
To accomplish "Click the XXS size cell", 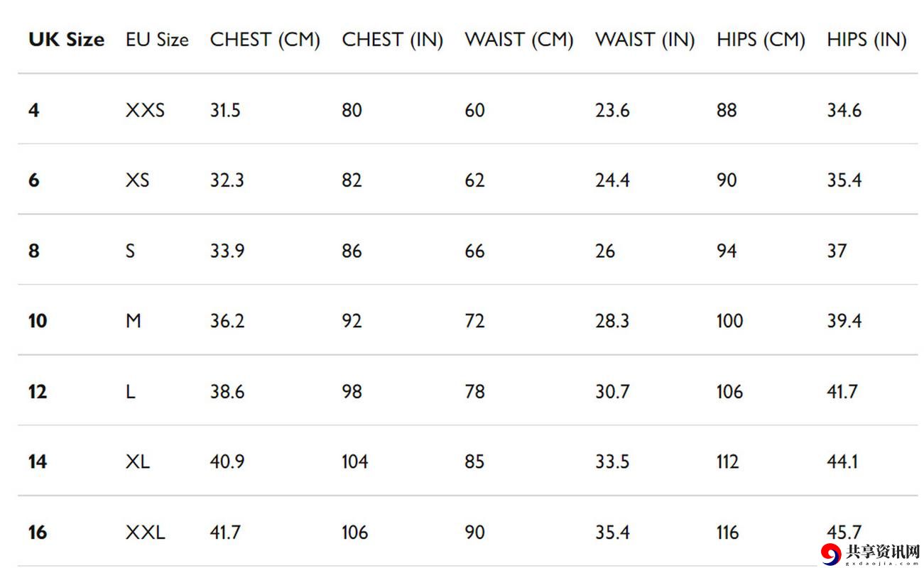I will click(x=145, y=111).
